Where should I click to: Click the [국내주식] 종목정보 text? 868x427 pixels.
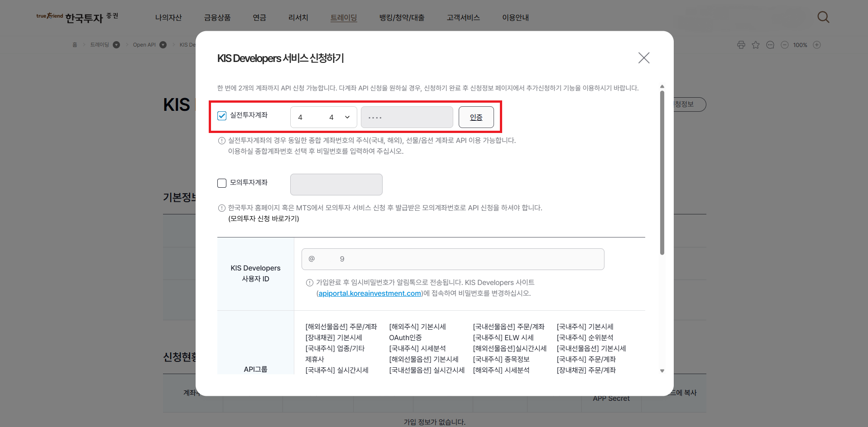[x=501, y=359]
